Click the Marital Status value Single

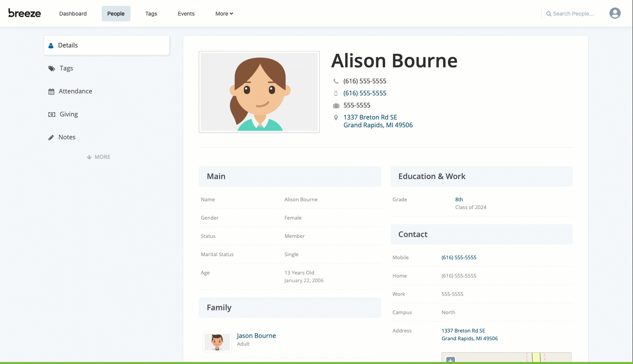click(292, 254)
